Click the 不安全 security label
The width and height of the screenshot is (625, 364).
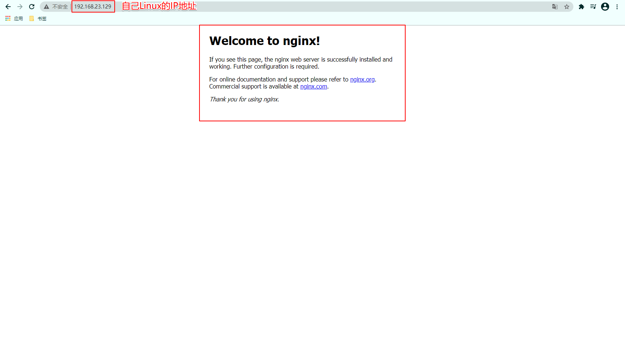coord(60,7)
